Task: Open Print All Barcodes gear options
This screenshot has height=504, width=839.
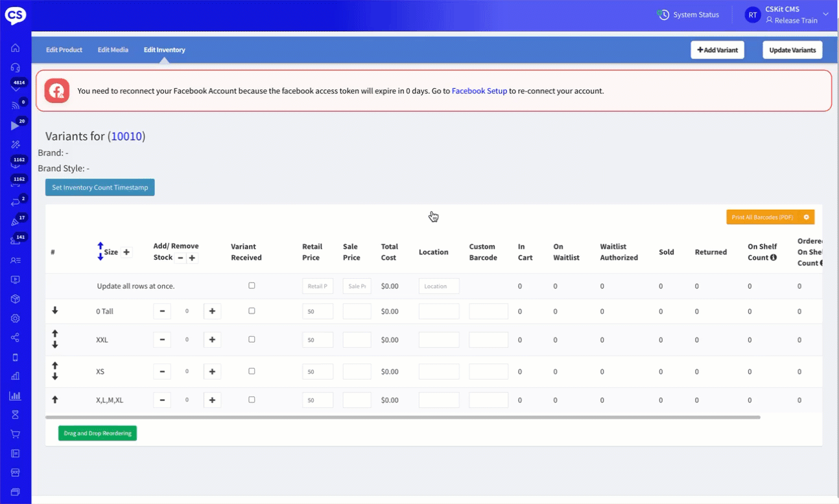Action: (807, 218)
